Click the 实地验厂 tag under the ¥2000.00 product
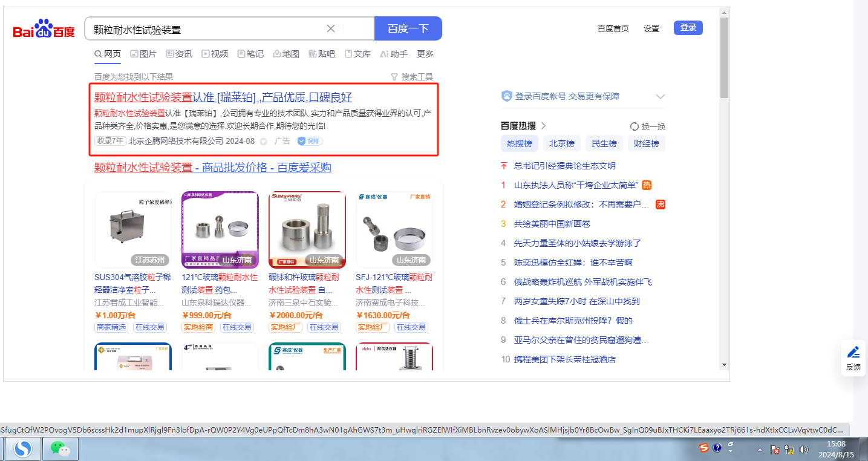 [286, 327]
